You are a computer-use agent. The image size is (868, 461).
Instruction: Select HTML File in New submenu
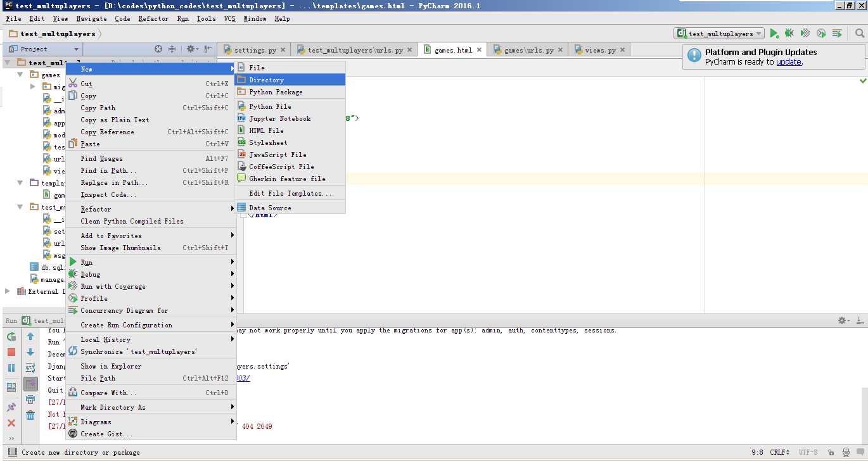point(290,130)
